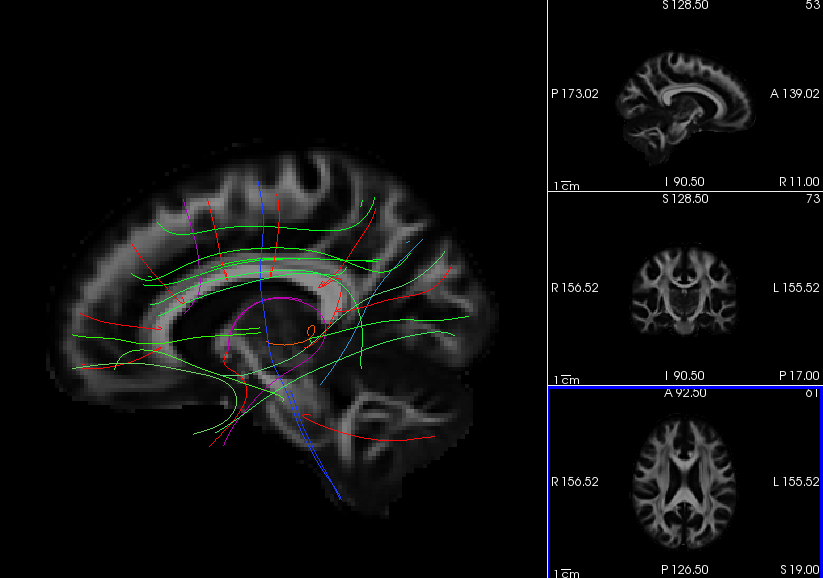Image resolution: width=823 pixels, height=578 pixels.
Task: Click the P 173.02 posterior label
Action: click(x=575, y=94)
